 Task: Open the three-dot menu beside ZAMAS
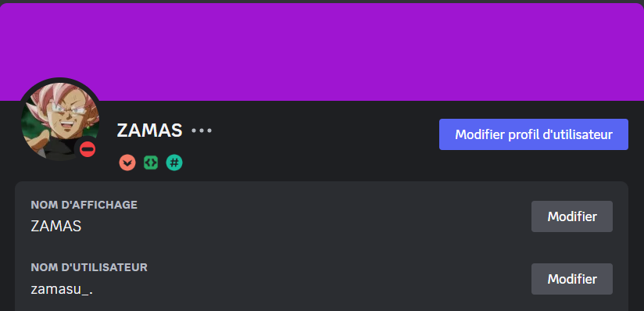[x=202, y=130]
